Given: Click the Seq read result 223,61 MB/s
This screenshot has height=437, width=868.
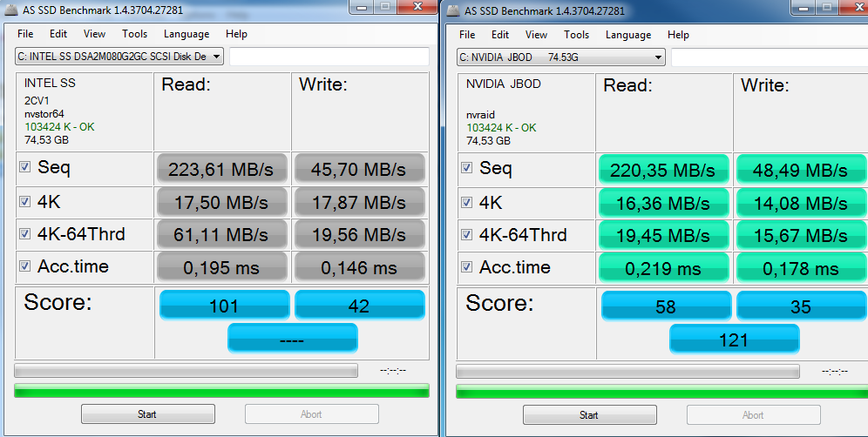Looking at the screenshot, I should (222, 169).
